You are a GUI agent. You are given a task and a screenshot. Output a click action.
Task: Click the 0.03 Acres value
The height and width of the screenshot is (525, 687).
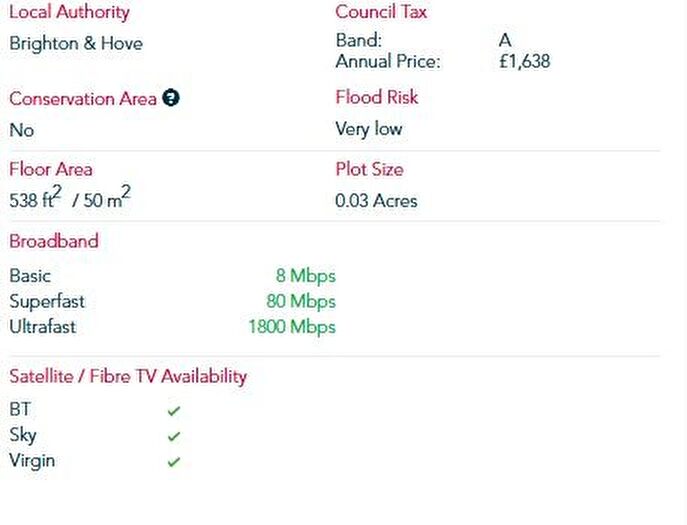pos(376,201)
